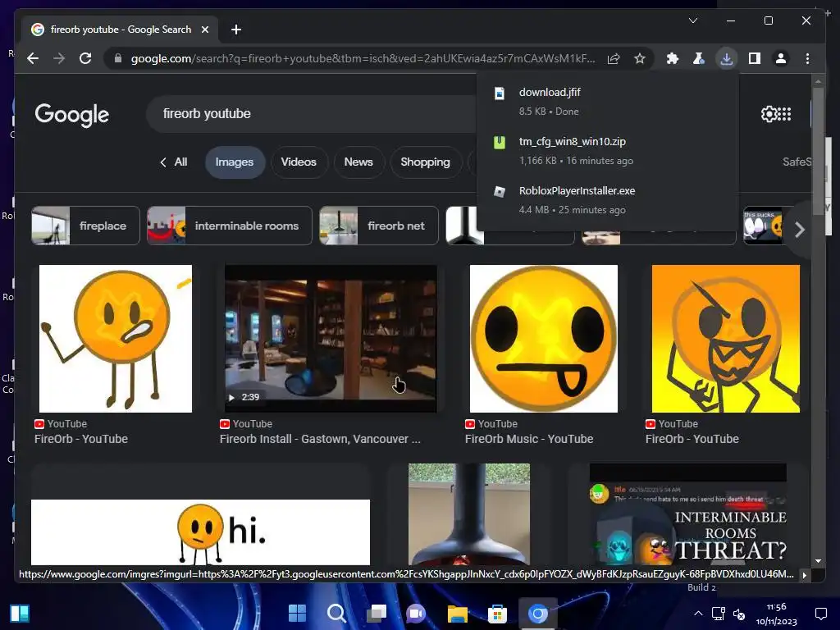The height and width of the screenshot is (630, 840).
Task: Reload the page with the refresh icon
Action: click(x=85, y=58)
